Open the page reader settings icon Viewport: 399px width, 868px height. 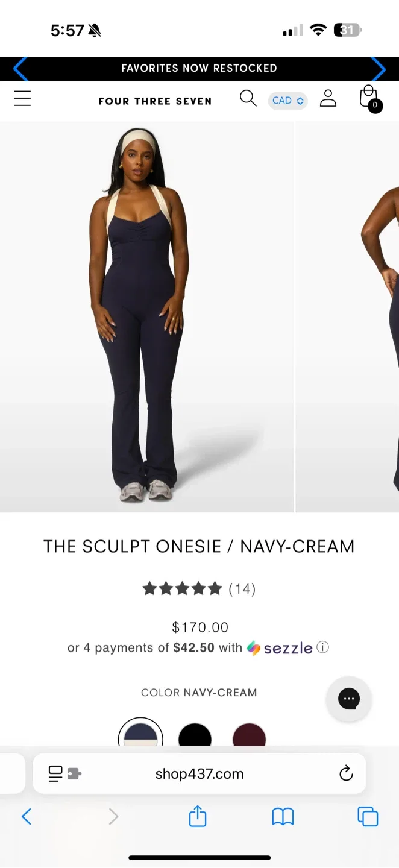[64, 773]
